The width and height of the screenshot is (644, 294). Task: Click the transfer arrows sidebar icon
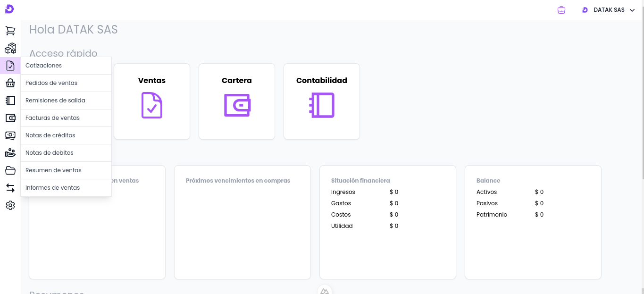pyautogui.click(x=10, y=188)
